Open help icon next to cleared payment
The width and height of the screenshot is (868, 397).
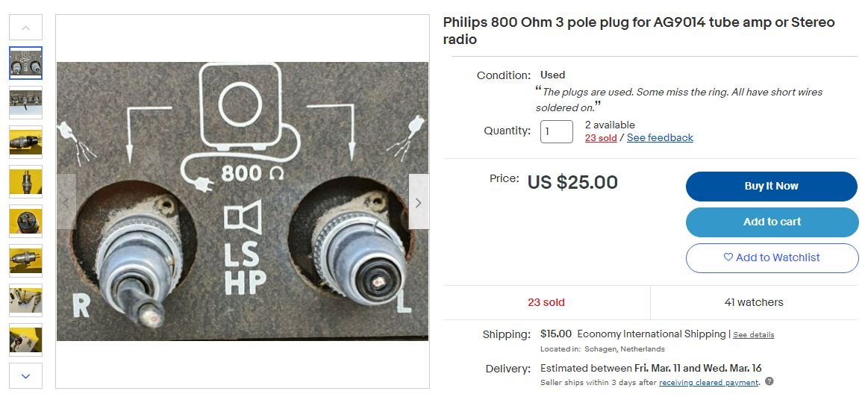[769, 382]
